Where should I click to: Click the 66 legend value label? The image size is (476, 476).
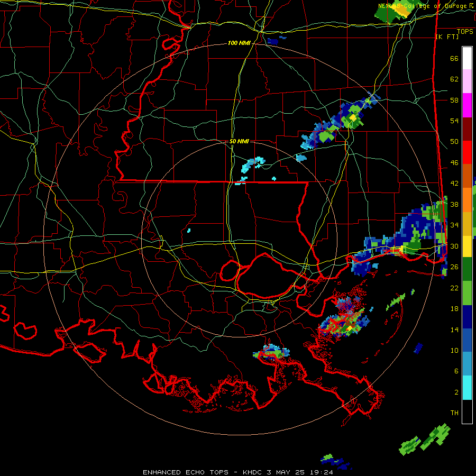pyautogui.click(x=454, y=58)
